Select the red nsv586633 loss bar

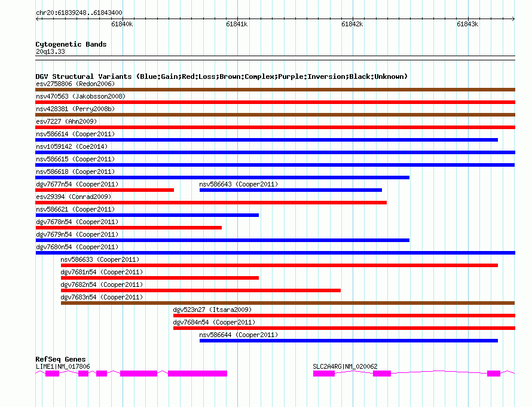point(279,265)
